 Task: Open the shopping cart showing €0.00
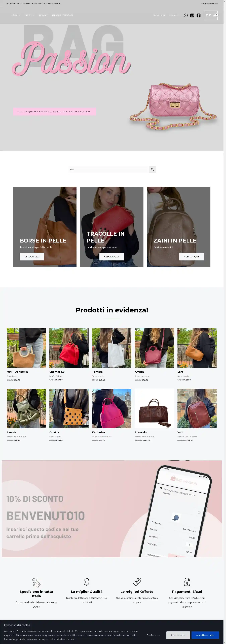click(211, 15)
